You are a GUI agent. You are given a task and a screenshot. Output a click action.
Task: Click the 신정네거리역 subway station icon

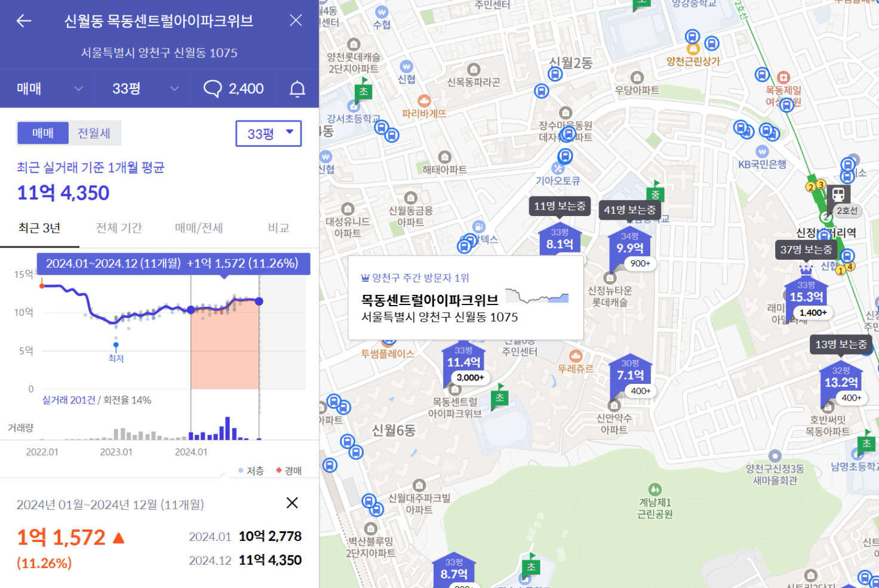click(838, 194)
